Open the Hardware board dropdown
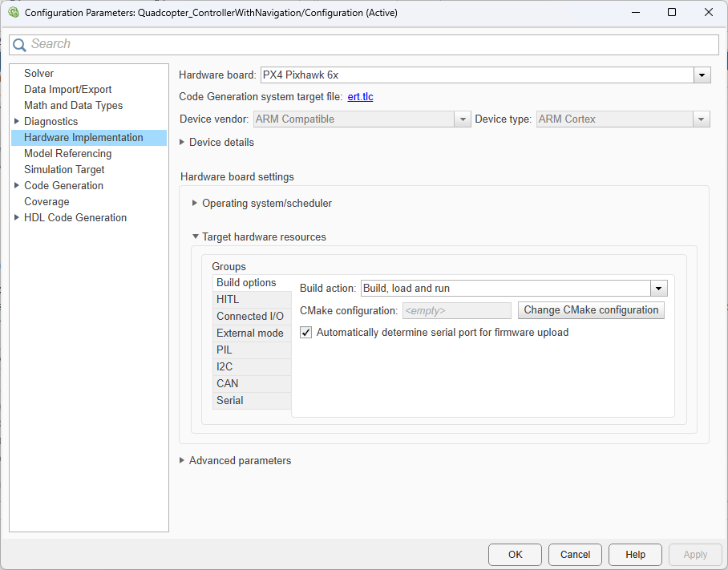Image resolution: width=728 pixels, height=570 pixels. tap(702, 75)
